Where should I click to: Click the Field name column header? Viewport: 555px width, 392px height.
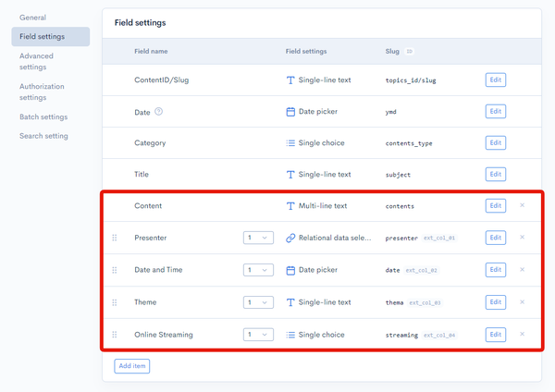coord(151,51)
